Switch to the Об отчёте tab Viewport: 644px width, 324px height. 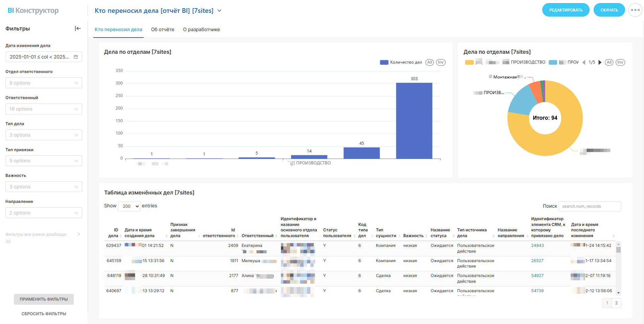click(163, 29)
